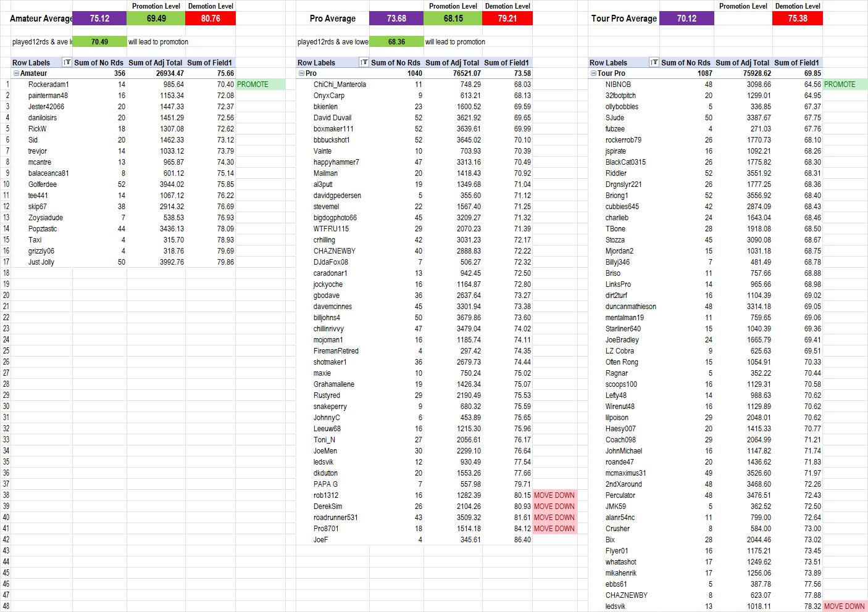Viewport: 868px width, 612px height.
Task: Select the Just Jolly player name cell
Action: [41, 262]
